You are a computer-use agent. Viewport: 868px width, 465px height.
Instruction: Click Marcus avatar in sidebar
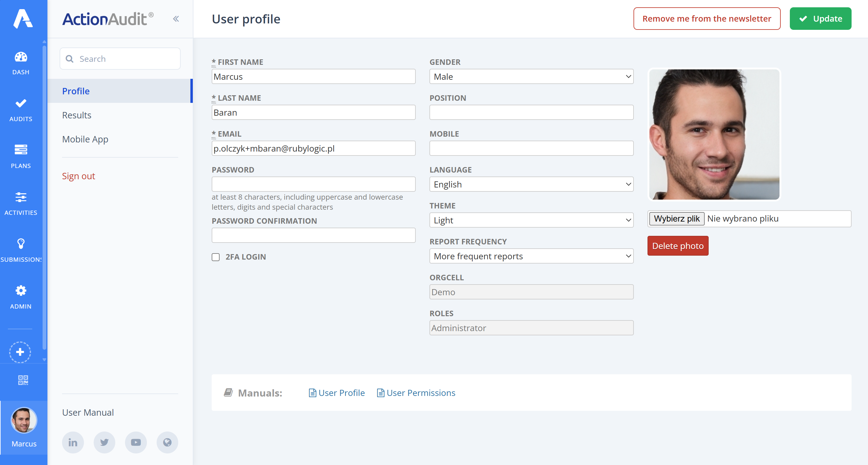(24, 420)
